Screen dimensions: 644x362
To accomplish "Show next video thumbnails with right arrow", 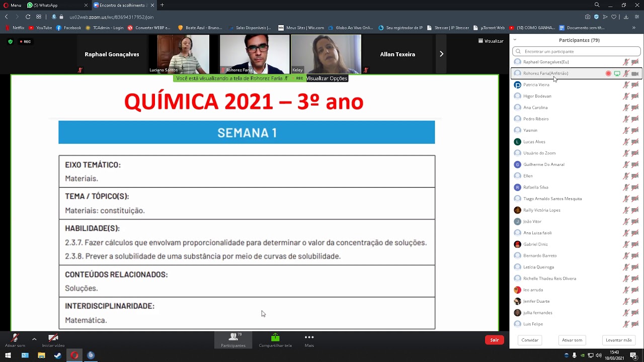I will pos(441,54).
